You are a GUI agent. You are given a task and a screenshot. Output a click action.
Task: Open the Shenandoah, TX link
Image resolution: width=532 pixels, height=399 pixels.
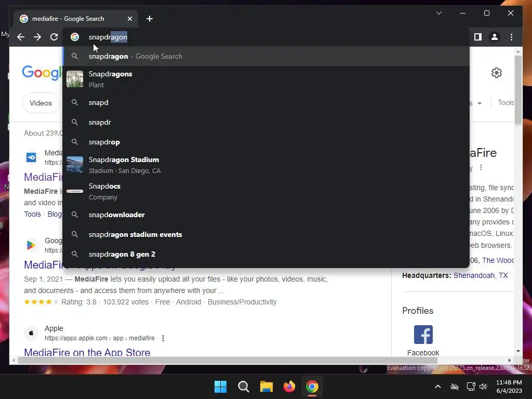tap(481, 275)
